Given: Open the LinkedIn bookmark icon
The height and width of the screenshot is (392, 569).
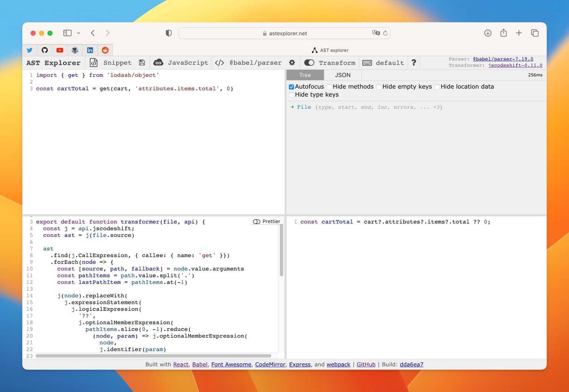Looking at the screenshot, I should (x=90, y=50).
